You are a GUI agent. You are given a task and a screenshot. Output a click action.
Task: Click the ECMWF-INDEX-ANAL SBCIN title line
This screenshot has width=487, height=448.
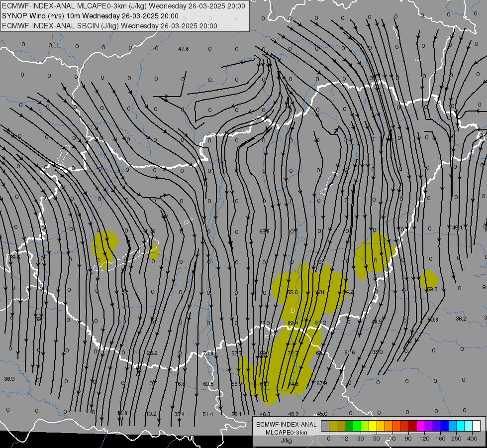(109, 26)
